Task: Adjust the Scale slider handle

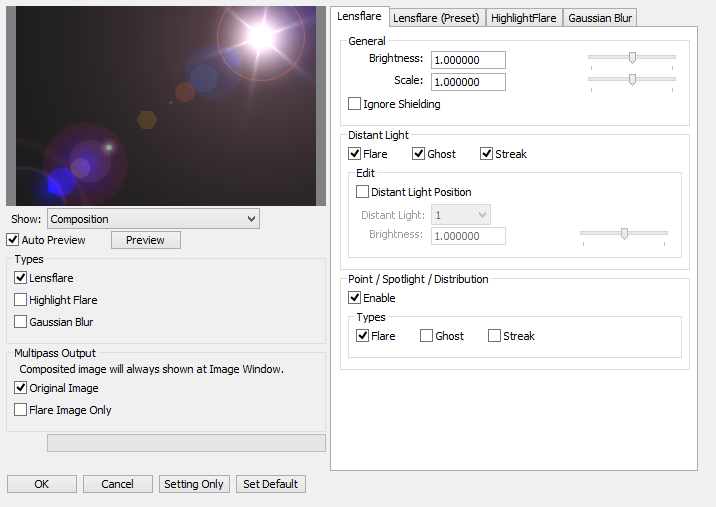Action: click(632, 79)
